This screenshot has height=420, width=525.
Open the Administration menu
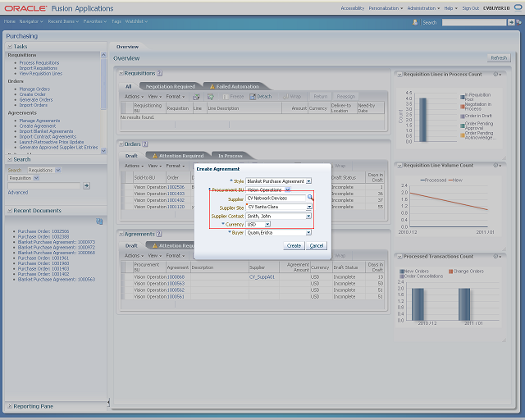coord(423,8)
